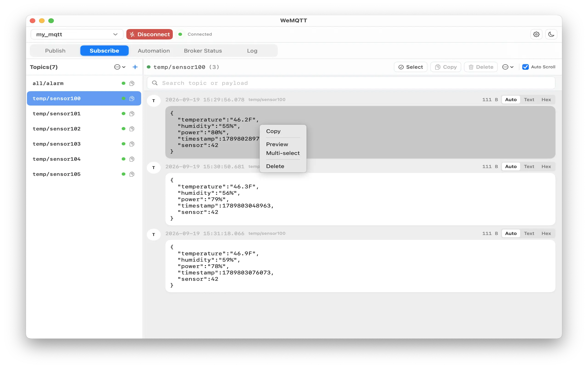Click green status dot of temp/sensor102
The width and height of the screenshot is (588, 368).
coord(123,129)
